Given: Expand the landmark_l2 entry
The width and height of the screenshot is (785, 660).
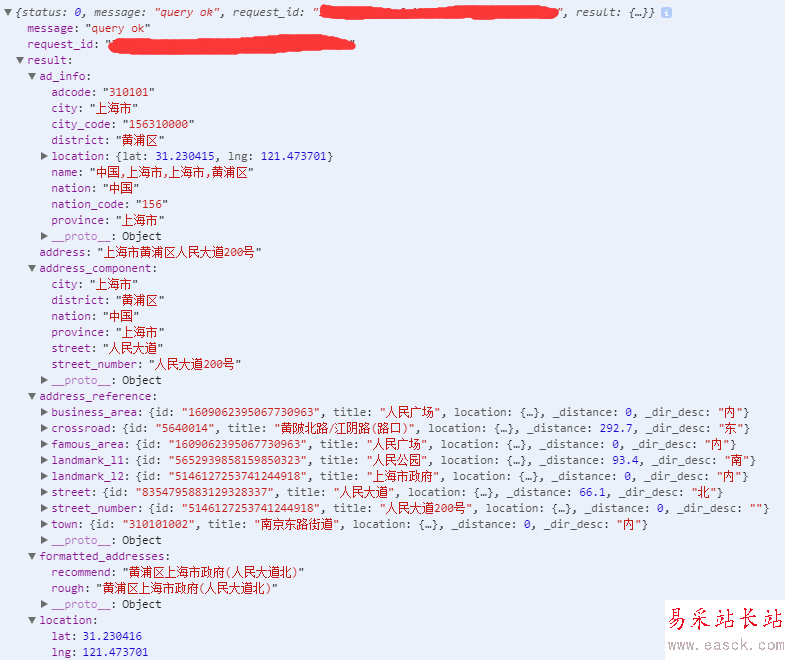Looking at the screenshot, I should [x=44, y=476].
